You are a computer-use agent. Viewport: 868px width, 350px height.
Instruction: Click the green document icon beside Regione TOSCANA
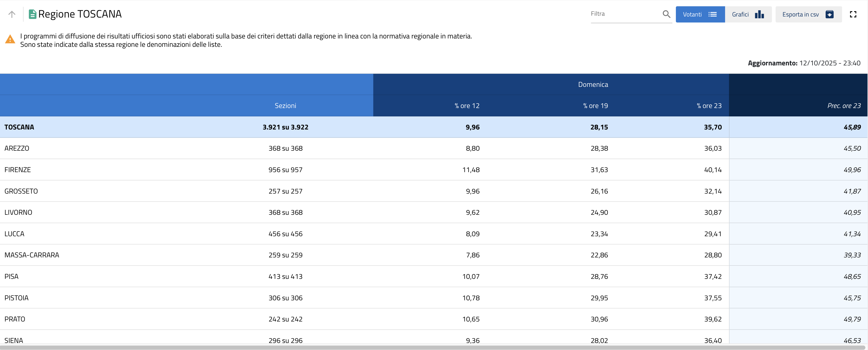(x=32, y=14)
